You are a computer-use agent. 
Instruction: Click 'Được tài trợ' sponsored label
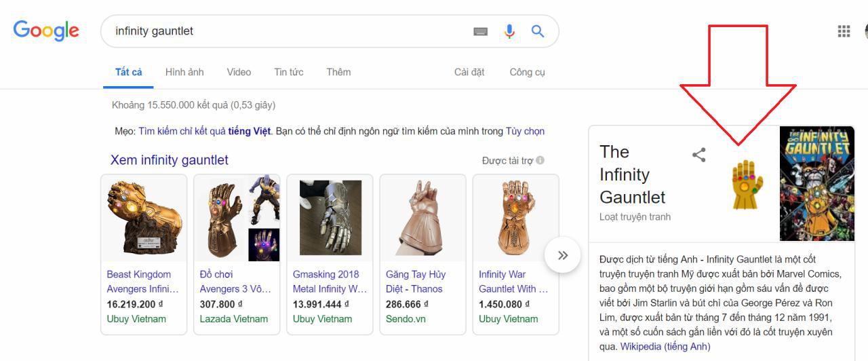507,160
